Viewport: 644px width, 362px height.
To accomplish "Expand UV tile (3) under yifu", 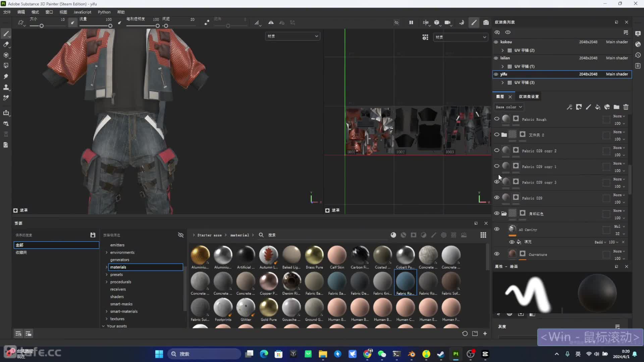I will 502,82.
